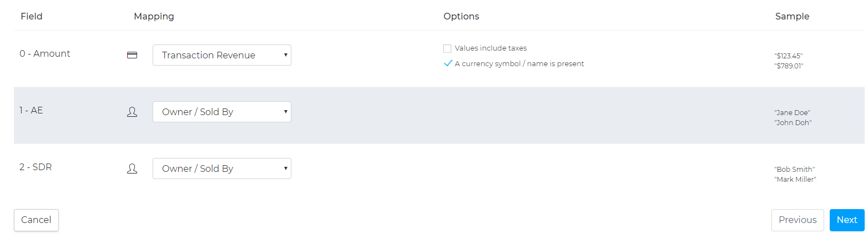
Task: Click the Options column header
Action: tap(461, 16)
